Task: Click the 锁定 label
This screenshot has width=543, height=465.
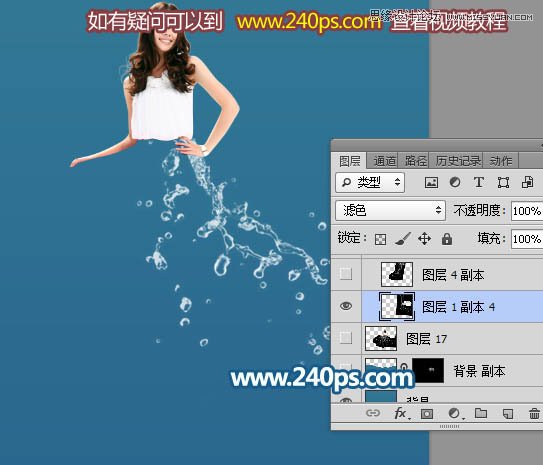Action: pos(352,238)
